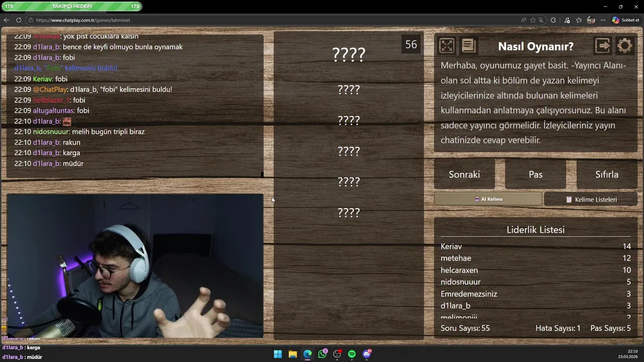Reload the chatplay page
The image size is (644, 362).
[19, 20]
